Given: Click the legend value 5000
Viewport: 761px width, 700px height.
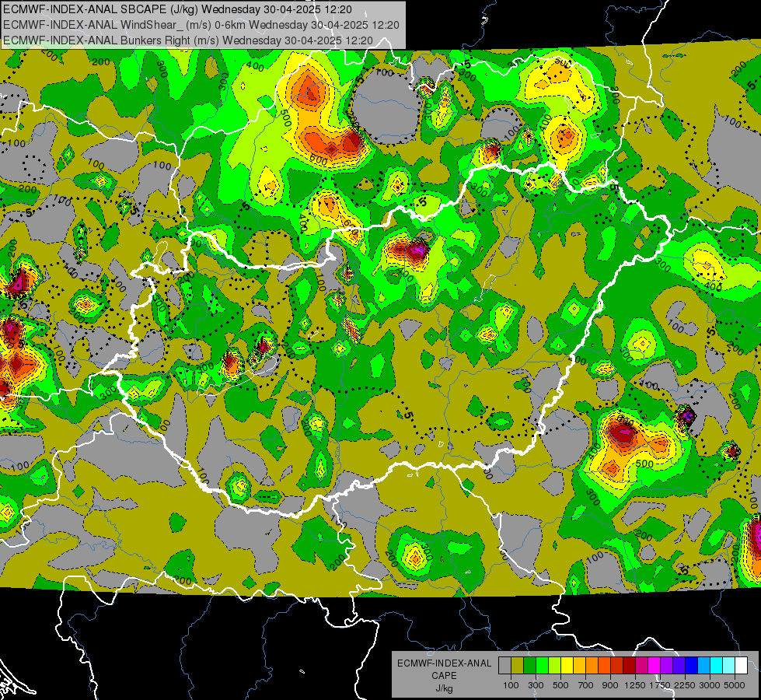Looking at the screenshot, I should coord(735,685).
